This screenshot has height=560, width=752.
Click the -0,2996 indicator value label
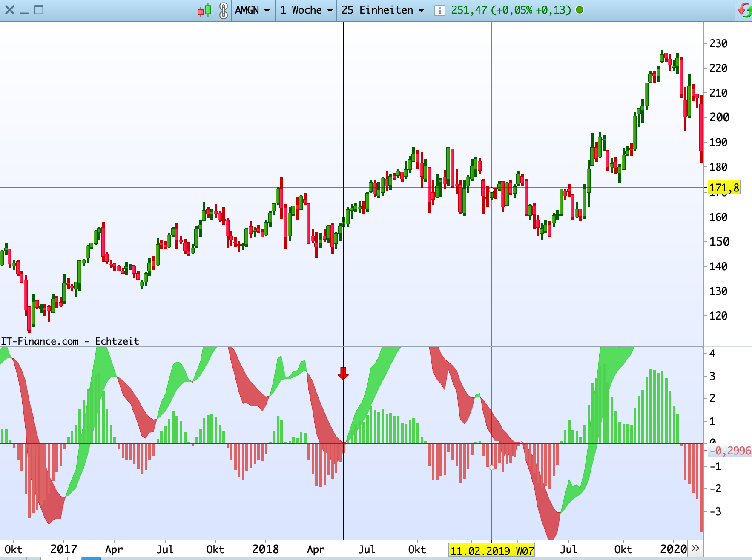pyautogui.click(x=730, y=451)
